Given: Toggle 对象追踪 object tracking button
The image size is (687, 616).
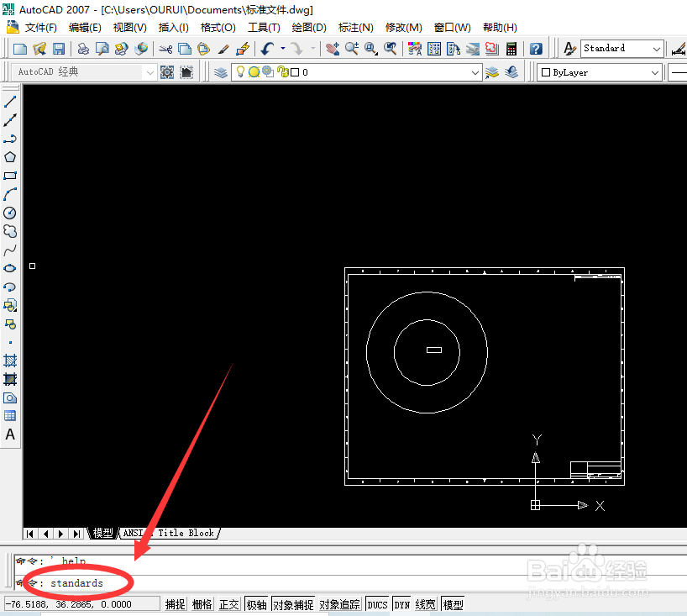Looking at the screenshot, I should coord(339,604).
